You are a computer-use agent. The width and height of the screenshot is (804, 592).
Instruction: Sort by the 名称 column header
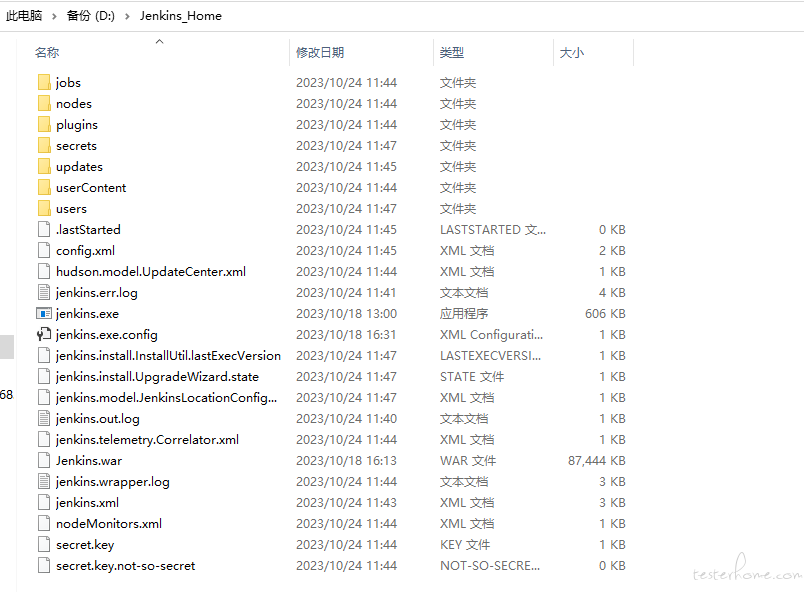point(47,52)
